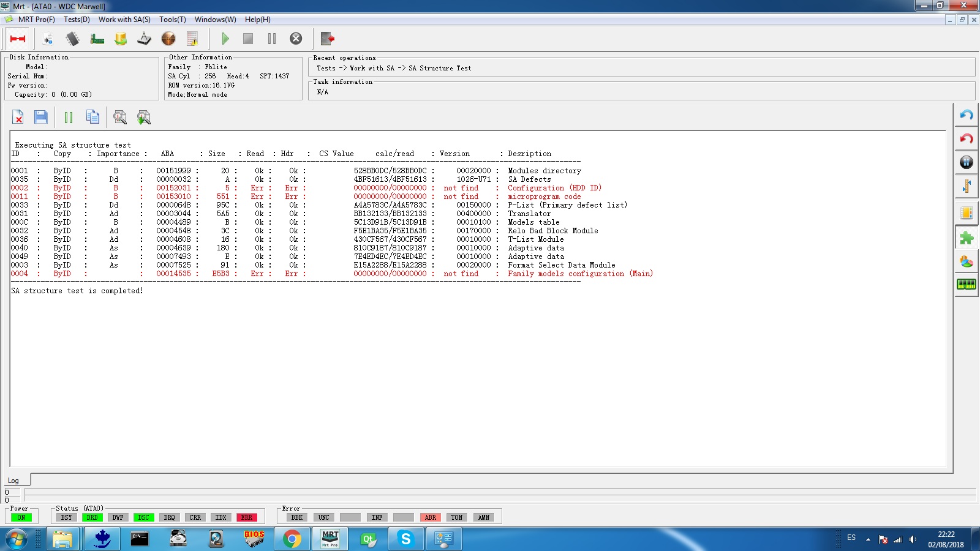The width and height of the screenshot is (980, 551).
Task: Open the Work with SA(S) menu
Action: click(x=124, y=20)
